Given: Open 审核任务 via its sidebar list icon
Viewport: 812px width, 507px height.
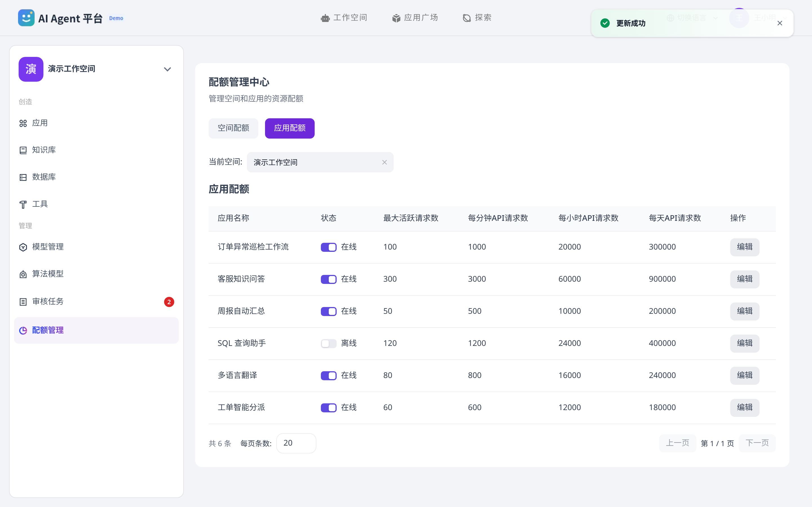Looking at the screenshot, I should tap(23, 302).
